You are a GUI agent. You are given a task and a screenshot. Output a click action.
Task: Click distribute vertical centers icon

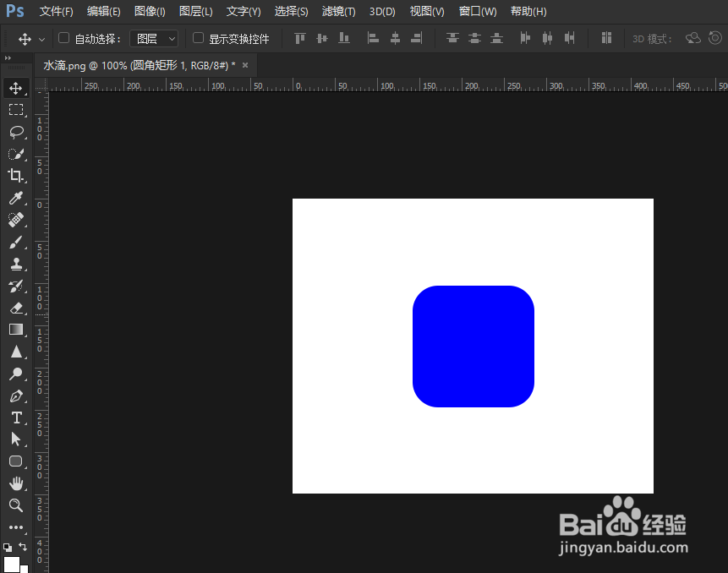474,38
